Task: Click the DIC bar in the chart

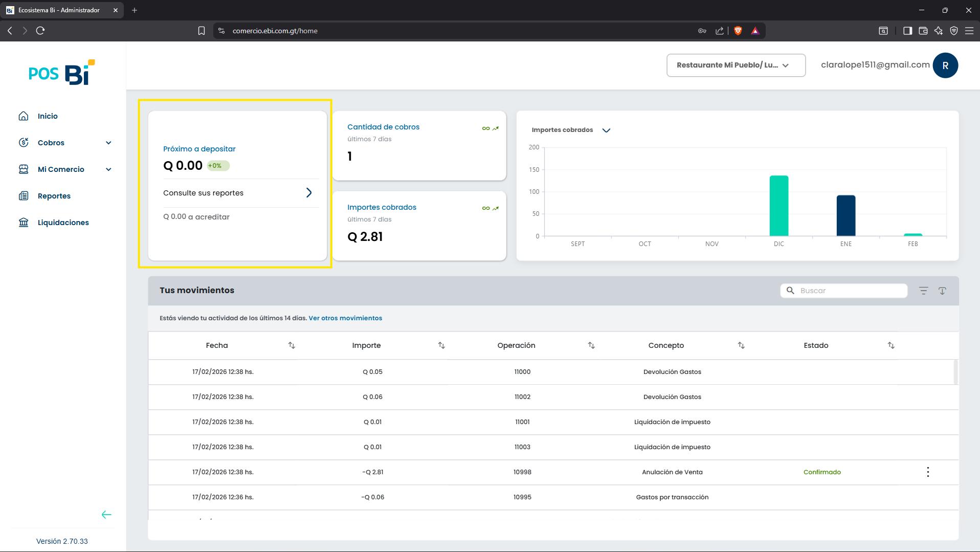Action: click(778, 206)
